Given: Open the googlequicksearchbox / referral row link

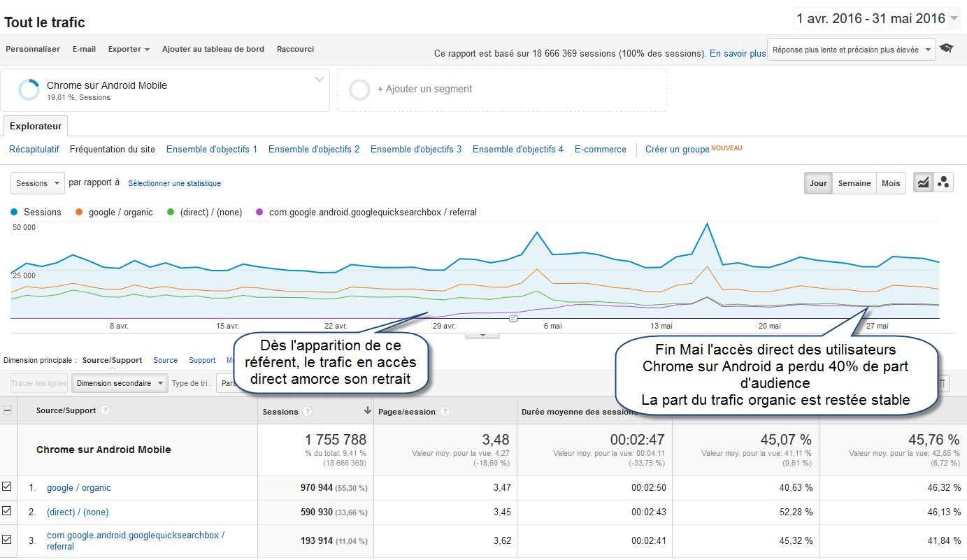Looking at the screenshot, I should coord(136,540).
